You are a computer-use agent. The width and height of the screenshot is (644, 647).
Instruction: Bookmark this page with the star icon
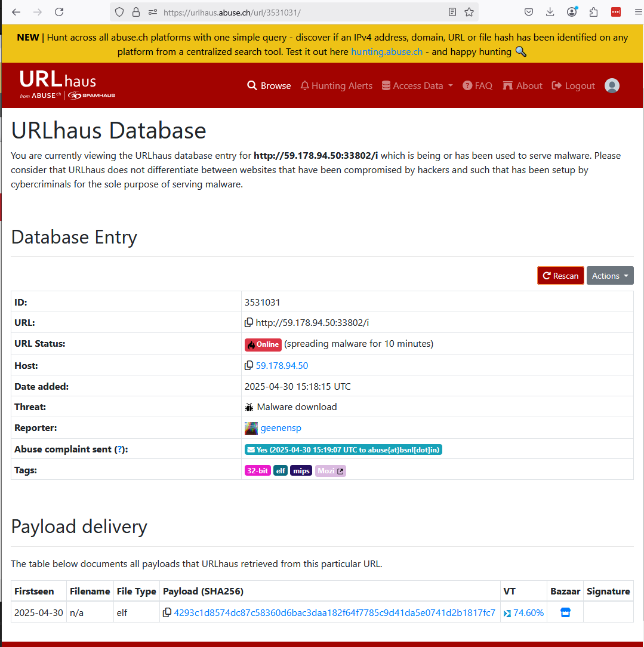coord(469,13)
